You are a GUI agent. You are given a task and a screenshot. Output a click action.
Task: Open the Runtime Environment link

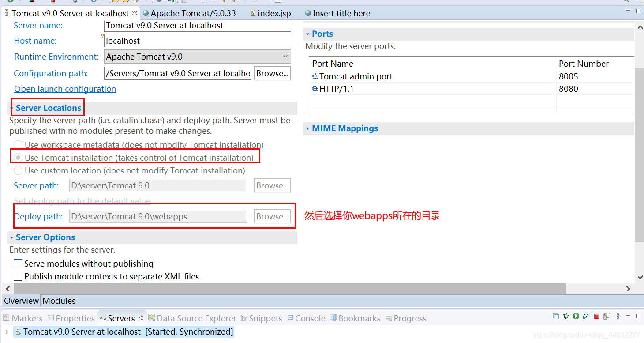[x=56, y=57]
